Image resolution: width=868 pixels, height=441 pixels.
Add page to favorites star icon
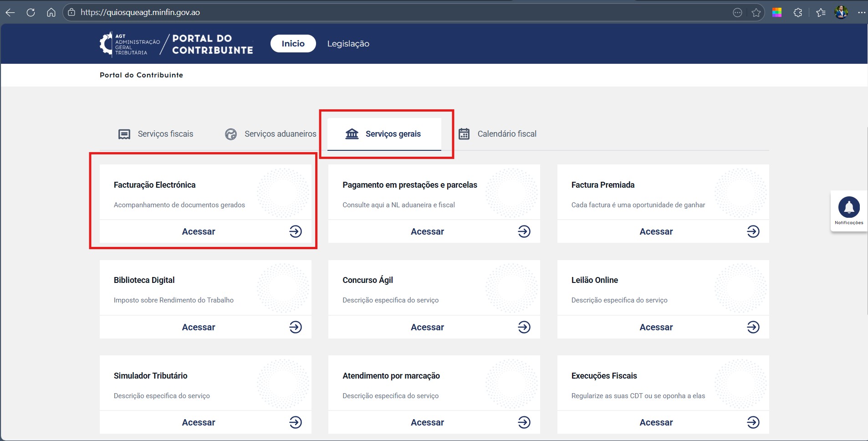756,13
